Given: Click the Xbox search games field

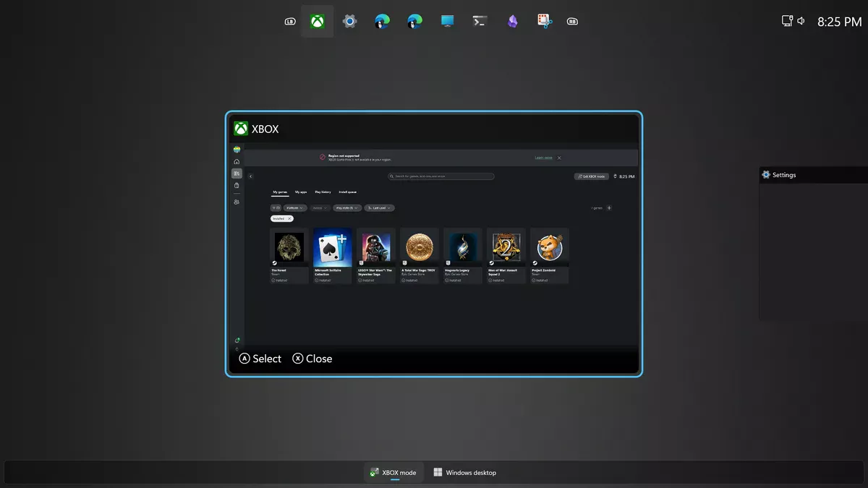Looking at the screenshot, I should click(441, 176).
